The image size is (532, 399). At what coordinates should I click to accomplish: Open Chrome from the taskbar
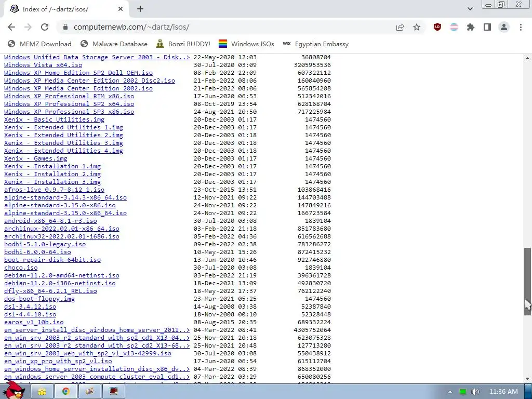click(65, 392)
